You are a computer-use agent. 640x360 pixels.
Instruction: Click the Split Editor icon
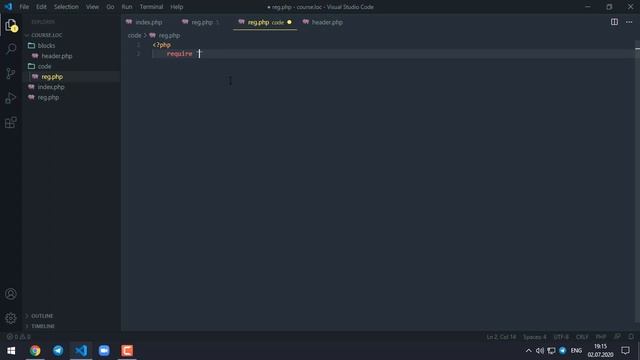[x=614, y=22]
